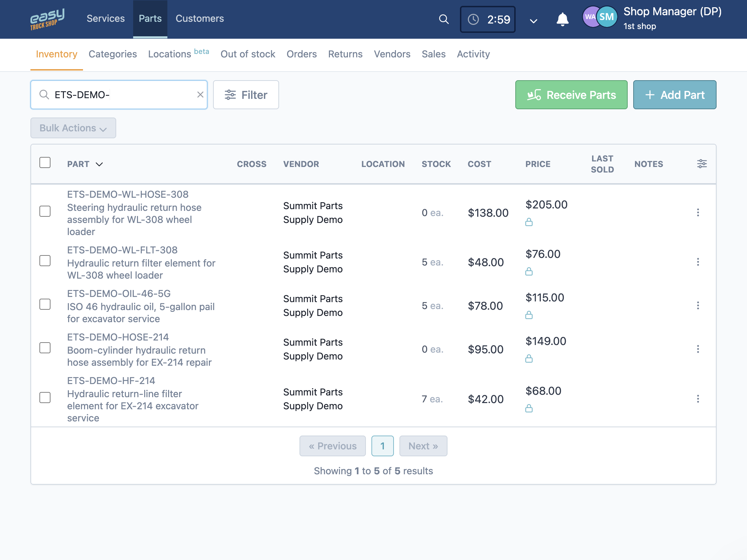Check the ETS-DEMO-HOSE-214 row checkbox
This screenshot has width=747, height=560.
pos(45,348)
